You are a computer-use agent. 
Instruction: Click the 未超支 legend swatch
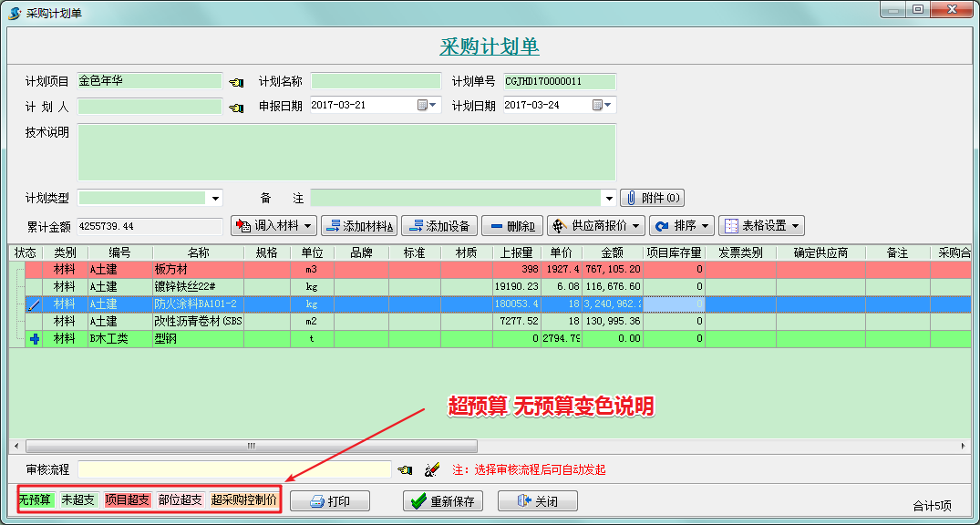78,500
